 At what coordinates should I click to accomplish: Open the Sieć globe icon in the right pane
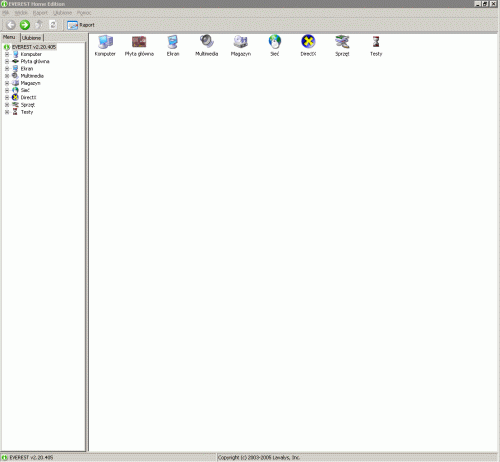tap(275, 46)
